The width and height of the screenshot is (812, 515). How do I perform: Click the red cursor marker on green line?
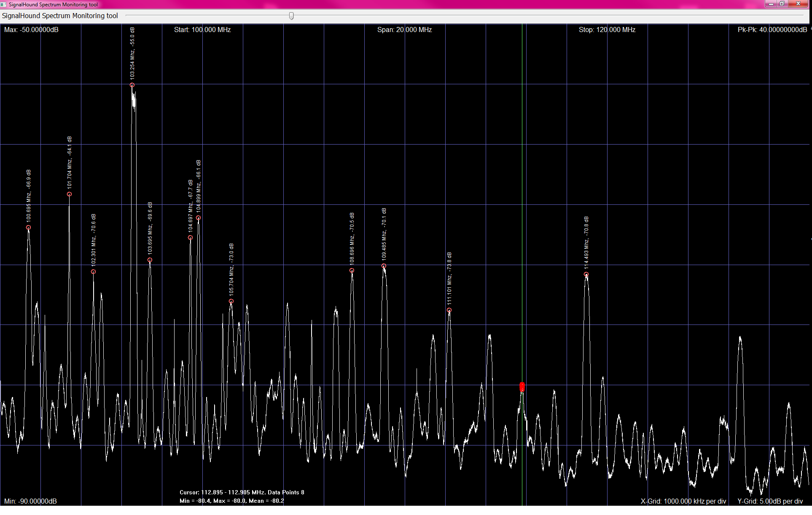pyautogui.click(x=522, y=386)
